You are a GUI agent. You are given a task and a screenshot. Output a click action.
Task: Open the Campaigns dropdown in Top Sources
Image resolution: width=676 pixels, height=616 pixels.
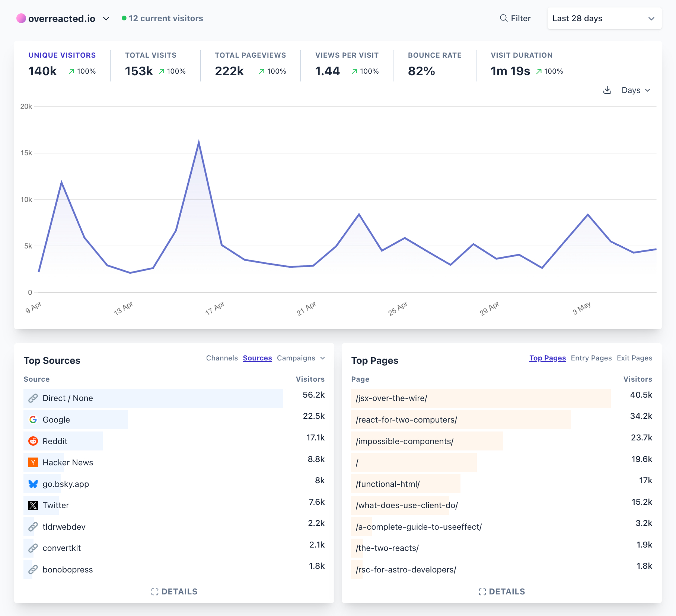point(301,358)
